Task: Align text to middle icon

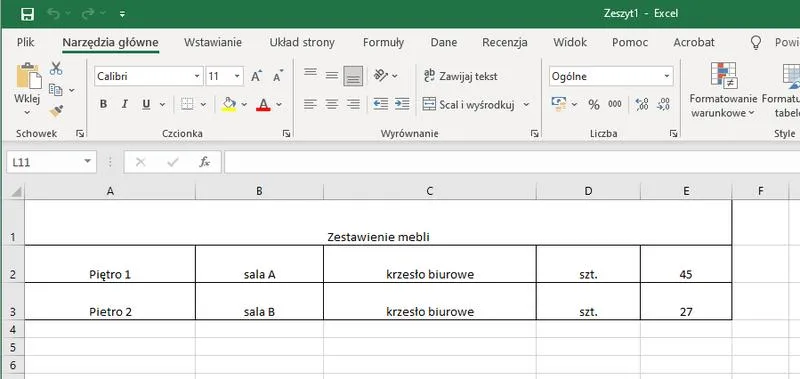Action: [332, 75]
